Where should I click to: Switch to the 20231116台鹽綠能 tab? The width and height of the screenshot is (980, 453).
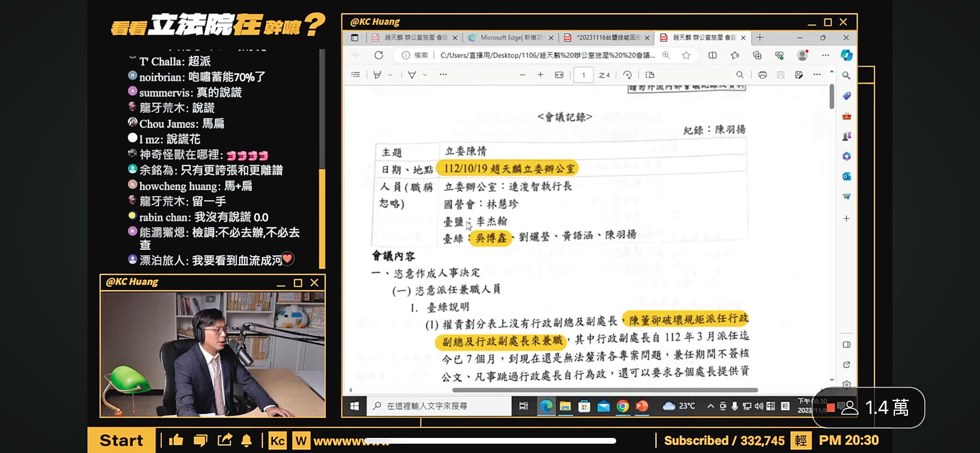(607, 38)
